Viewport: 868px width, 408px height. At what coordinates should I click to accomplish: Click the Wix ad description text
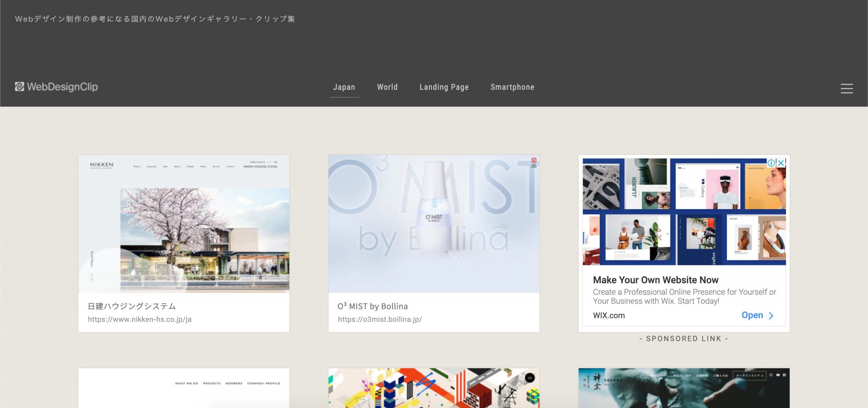pyautogui.click(x=685, y=297)
